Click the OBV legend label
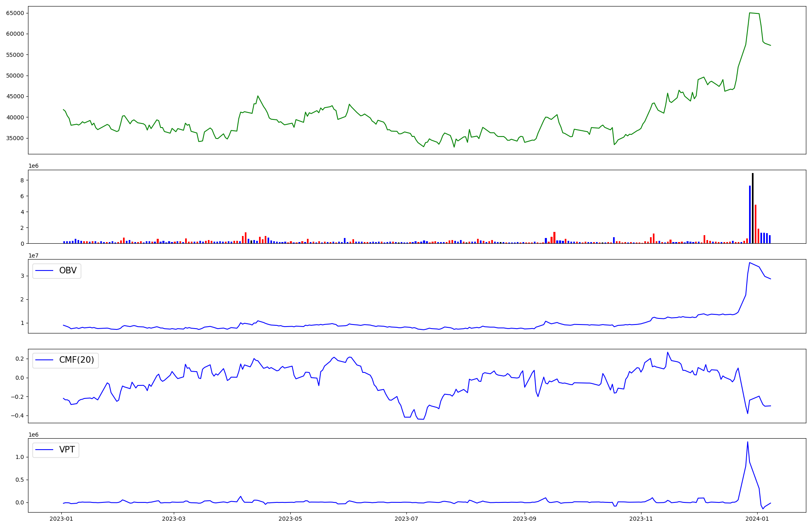This screenshot has height=528, width=812. (68, 270)
